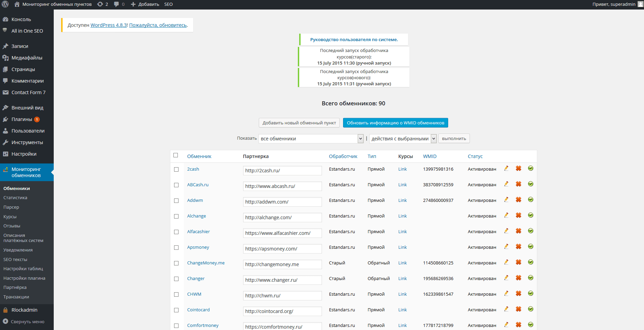The image size is (644, 330).
Task: Open the 'все обменники' filter dropdown
Action: click(x=311, y=139)
